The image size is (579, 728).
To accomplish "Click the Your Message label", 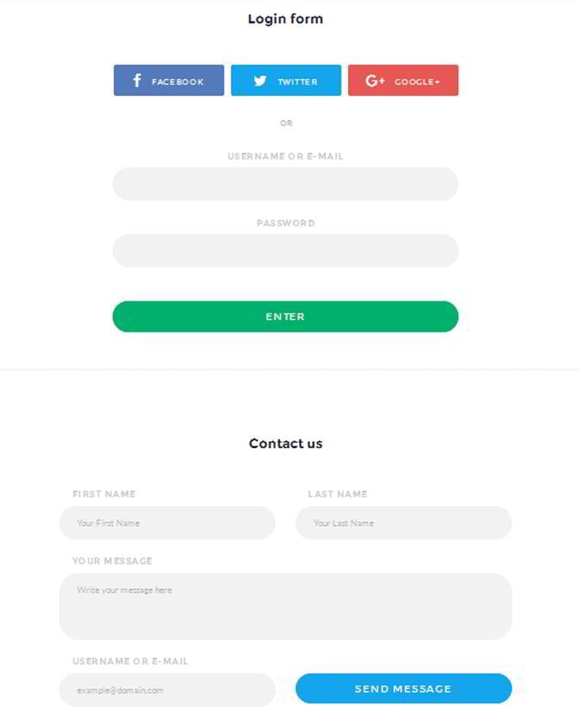I will [x=112, y=560].
